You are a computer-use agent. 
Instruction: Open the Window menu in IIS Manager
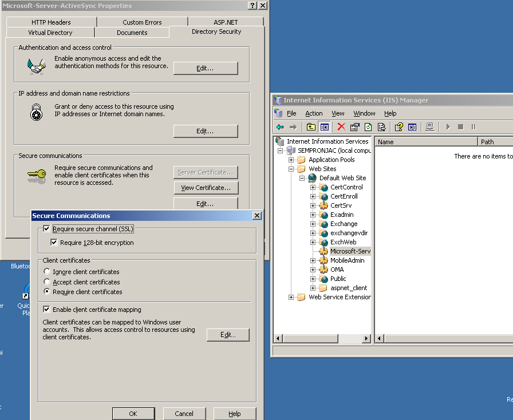364,113
